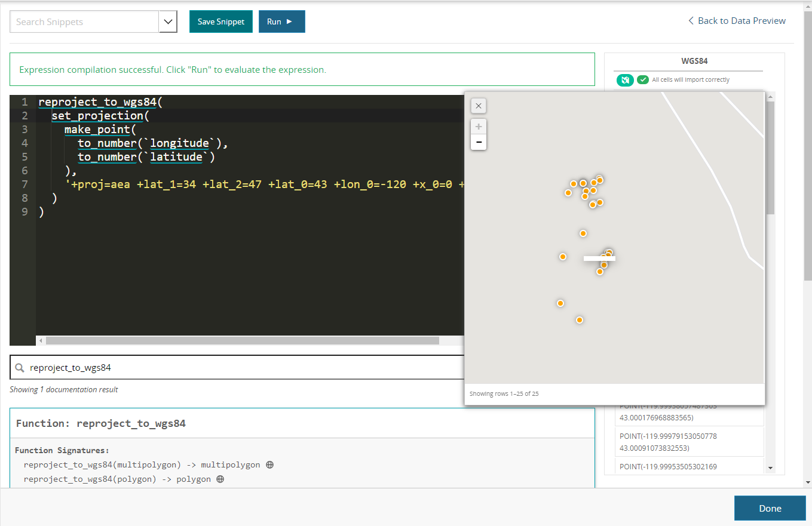The image size is (812, 526).
Task: Click the magnifier icon in documentation search
Action: coord(20,368)
